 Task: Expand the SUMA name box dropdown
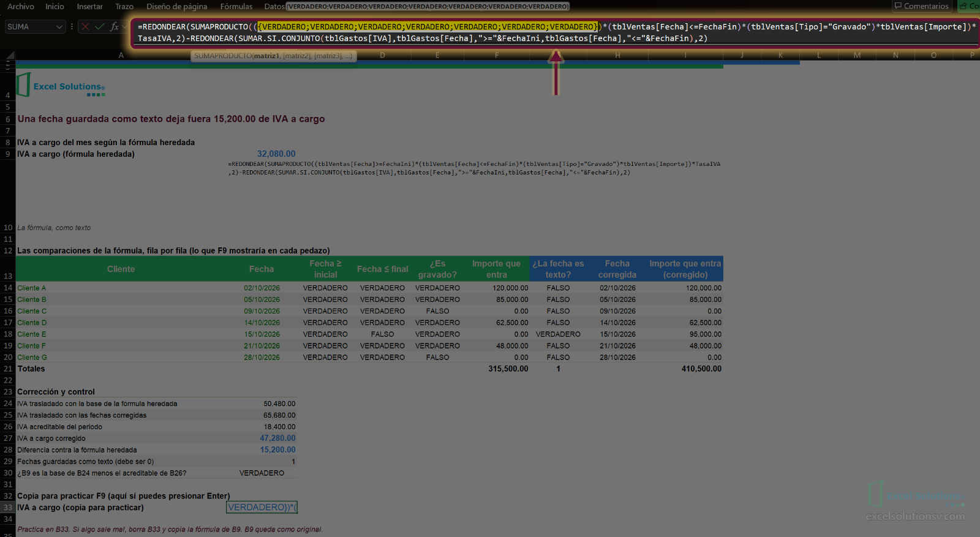[x=59, y=27]
